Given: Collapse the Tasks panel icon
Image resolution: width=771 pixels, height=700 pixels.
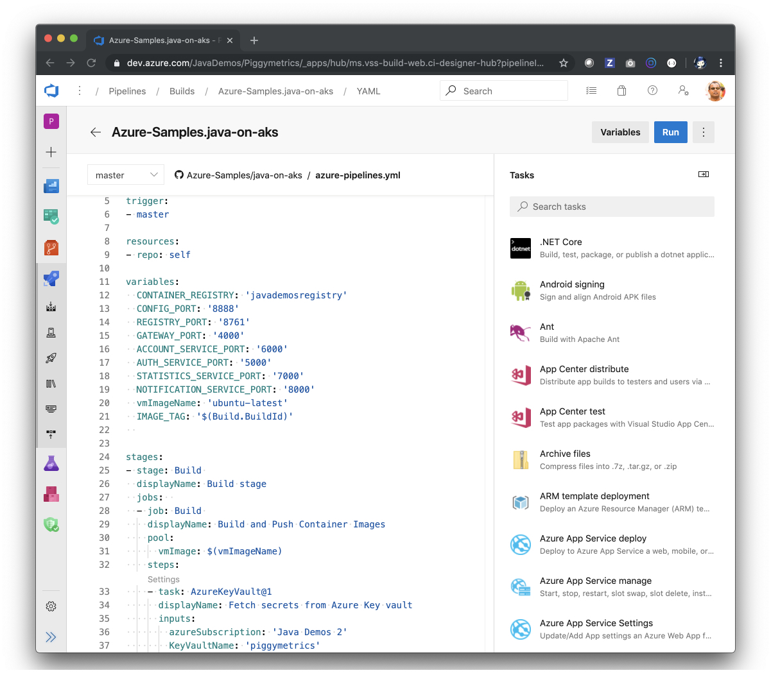Looking at the screenshot, I should pos(704,175).
